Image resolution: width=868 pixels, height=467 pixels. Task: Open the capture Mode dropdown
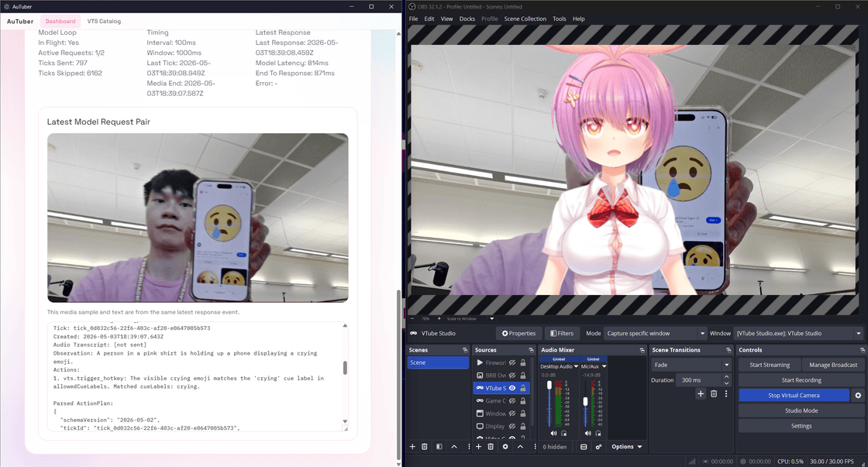(x=656, y=334)
